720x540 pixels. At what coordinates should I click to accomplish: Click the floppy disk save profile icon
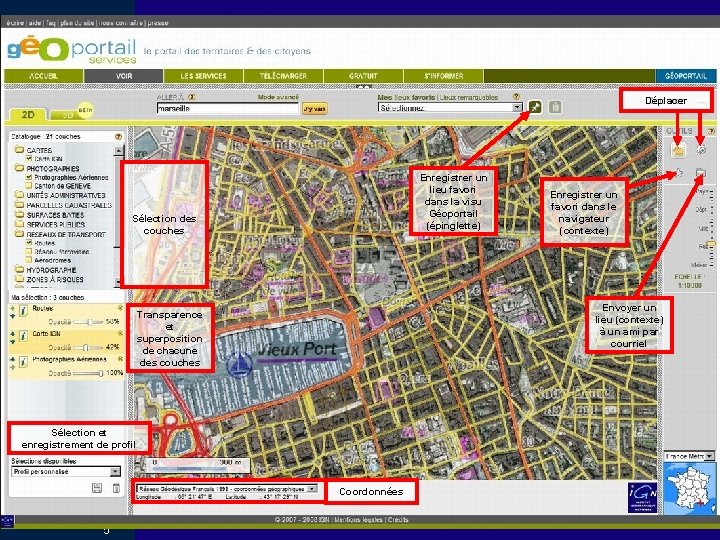[97, 488]
